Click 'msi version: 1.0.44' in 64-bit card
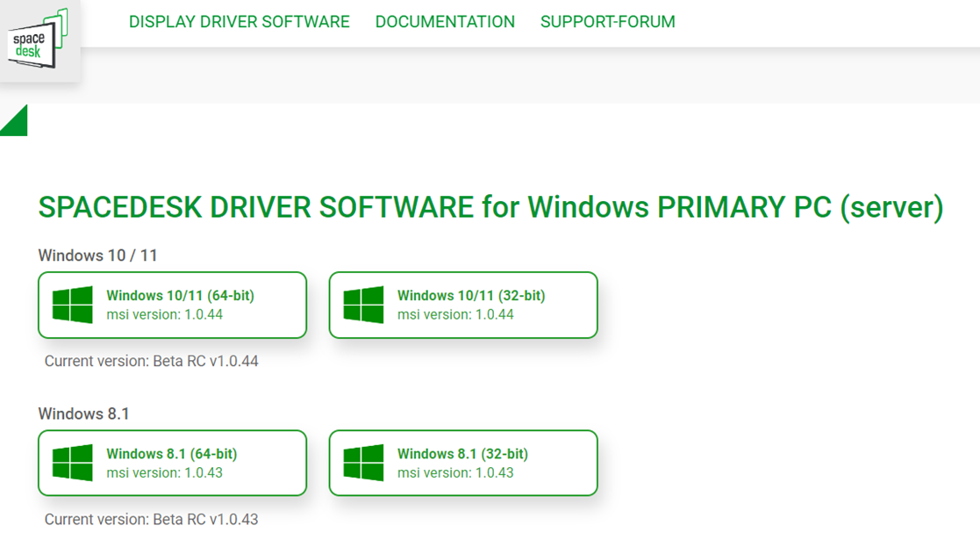 164,314
